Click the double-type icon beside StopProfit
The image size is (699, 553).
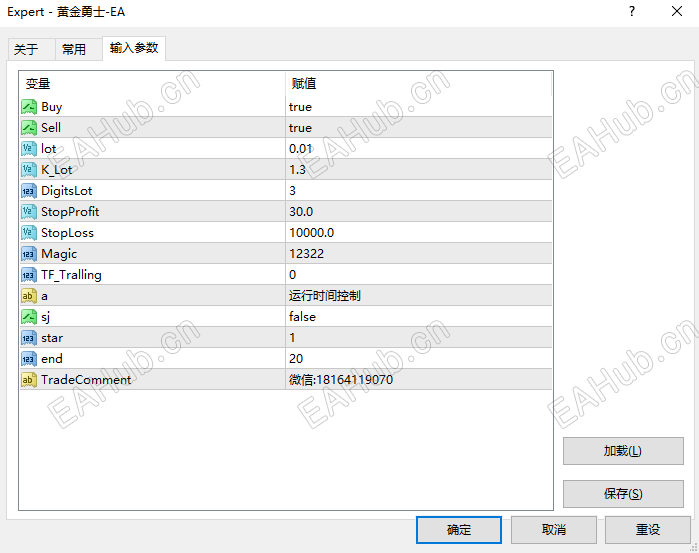[29, 212]
